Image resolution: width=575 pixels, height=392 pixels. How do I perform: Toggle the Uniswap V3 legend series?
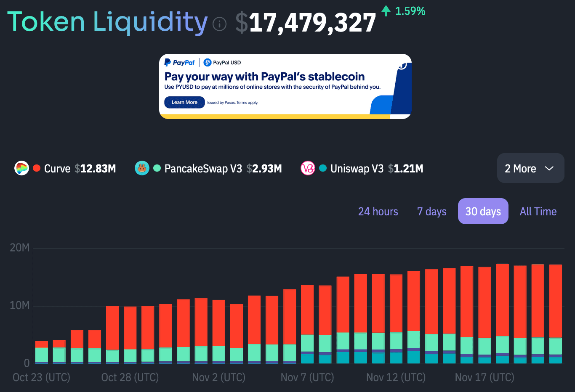pos(357,169)
